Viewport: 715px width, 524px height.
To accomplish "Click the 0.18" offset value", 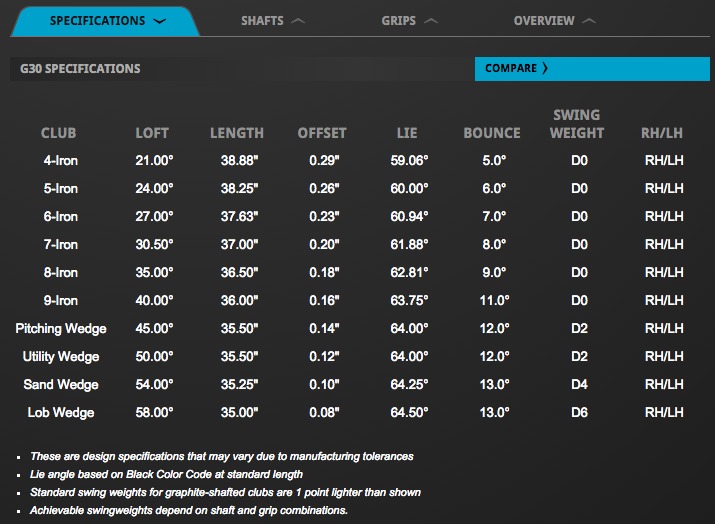I will pos(324,273).
